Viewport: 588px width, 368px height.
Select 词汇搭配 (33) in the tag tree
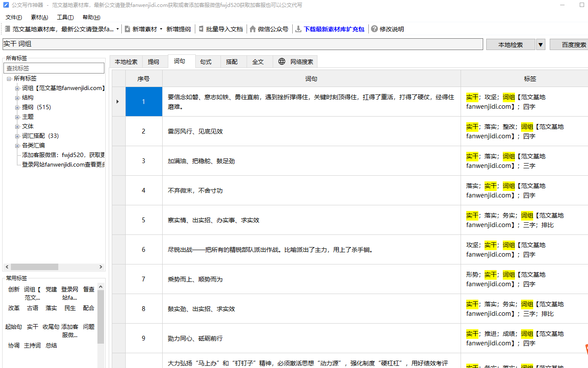click(x=40, y=136)
